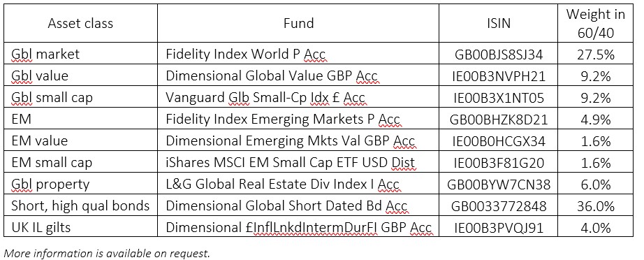Select the 36.0% weight cell
This screenshot has width=644, height=260.
595,205
